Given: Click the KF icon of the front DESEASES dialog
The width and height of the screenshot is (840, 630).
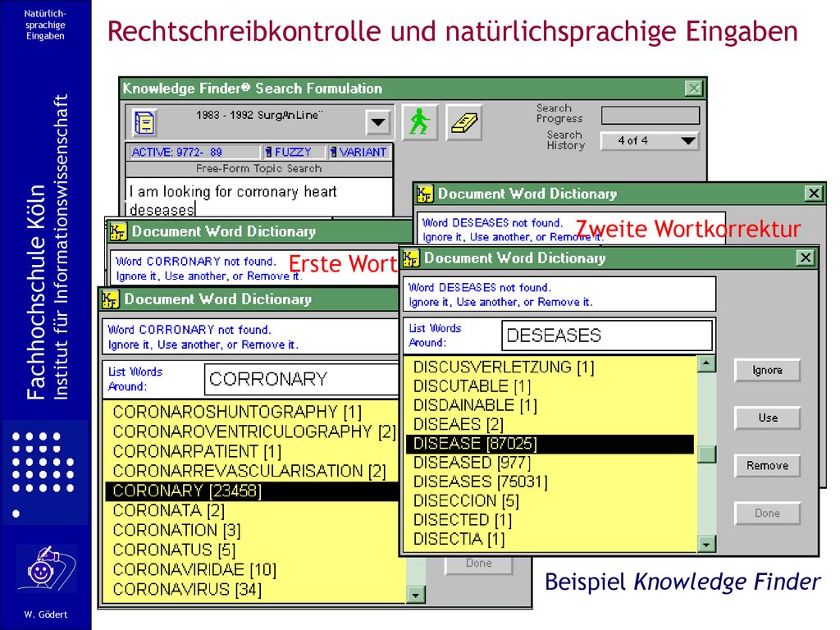Looking at the screenshot, I should coord(410,258).
